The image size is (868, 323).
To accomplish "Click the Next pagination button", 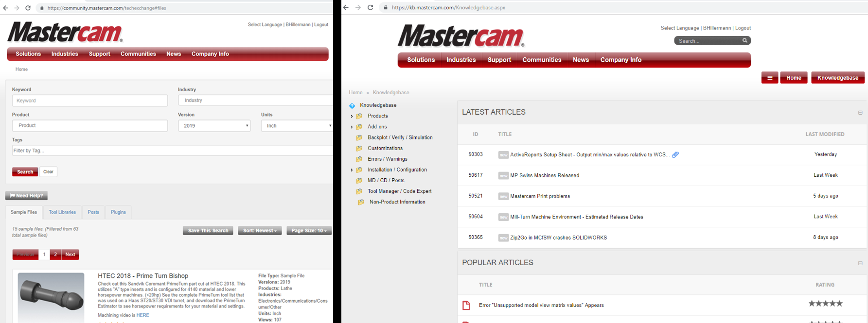I will pos(70,255).
